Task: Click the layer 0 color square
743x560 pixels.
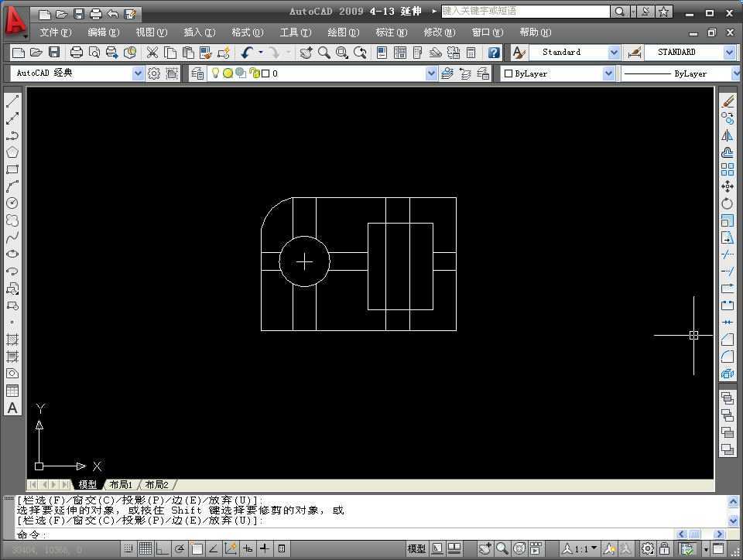Action: click(265, 73)
